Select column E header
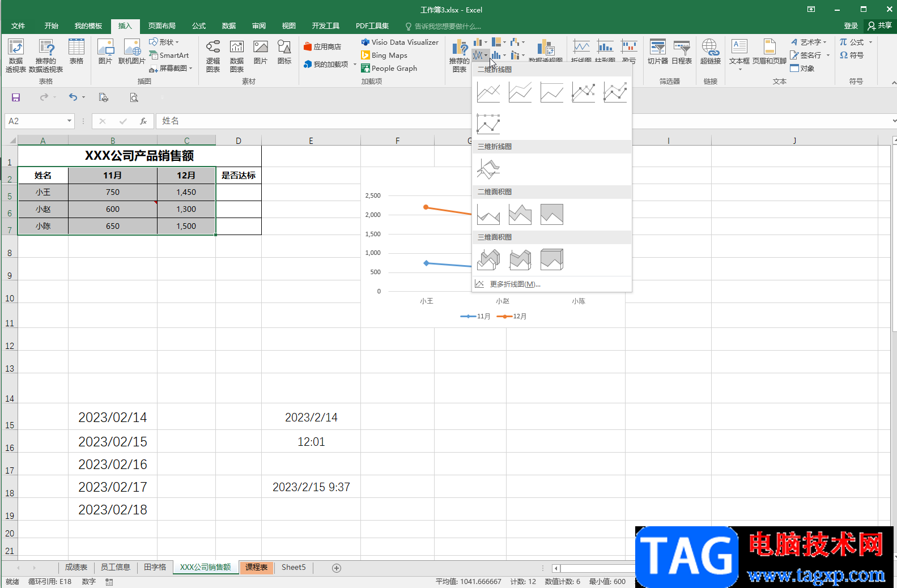Viewport: 897px width, 588px height. coord(311,140)
